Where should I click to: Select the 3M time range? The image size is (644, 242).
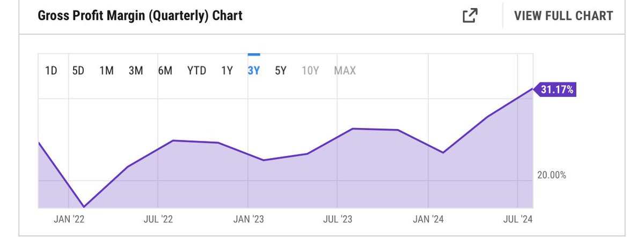pyautogui.click(x=136, y=70)
